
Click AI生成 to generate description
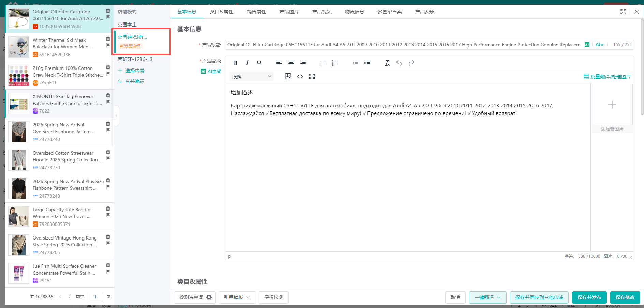click(x=211, y=71)
